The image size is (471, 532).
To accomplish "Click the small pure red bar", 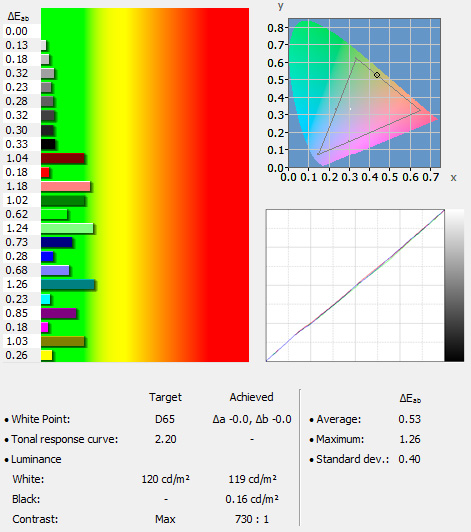I will (x=45, y=172).
